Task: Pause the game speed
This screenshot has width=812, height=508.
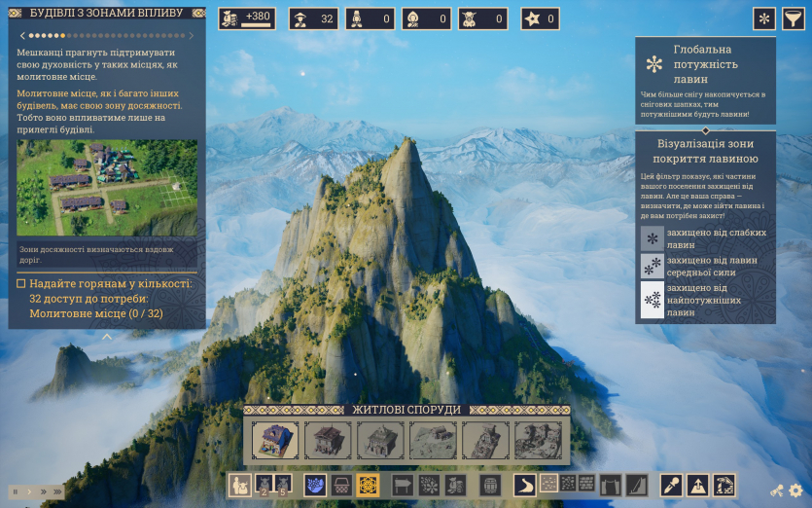Action: 15,491
